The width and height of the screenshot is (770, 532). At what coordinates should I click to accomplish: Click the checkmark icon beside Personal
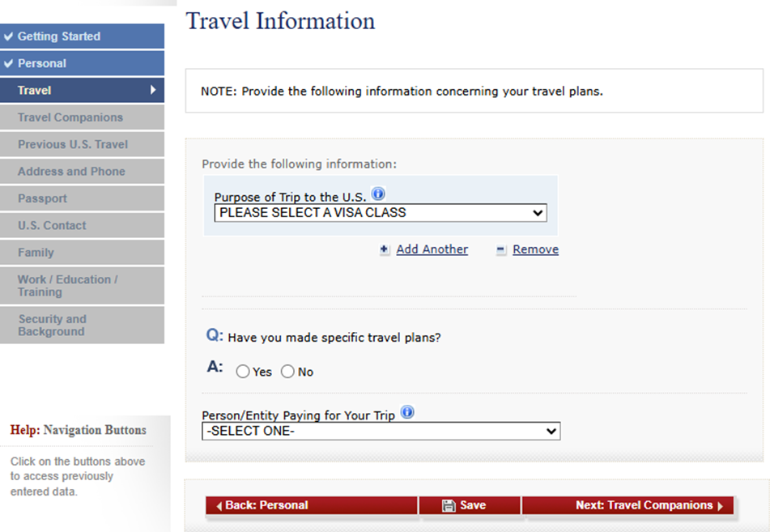coord(9,63)
